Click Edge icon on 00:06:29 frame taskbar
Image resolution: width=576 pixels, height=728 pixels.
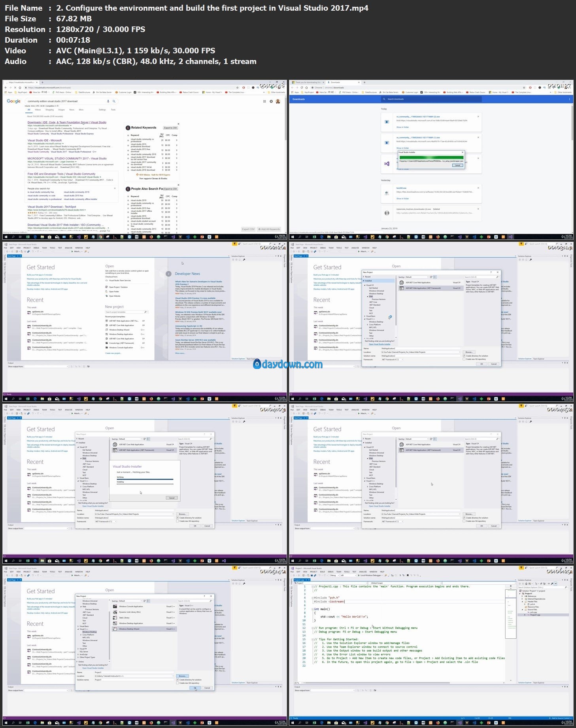click(x=321, y=723)
